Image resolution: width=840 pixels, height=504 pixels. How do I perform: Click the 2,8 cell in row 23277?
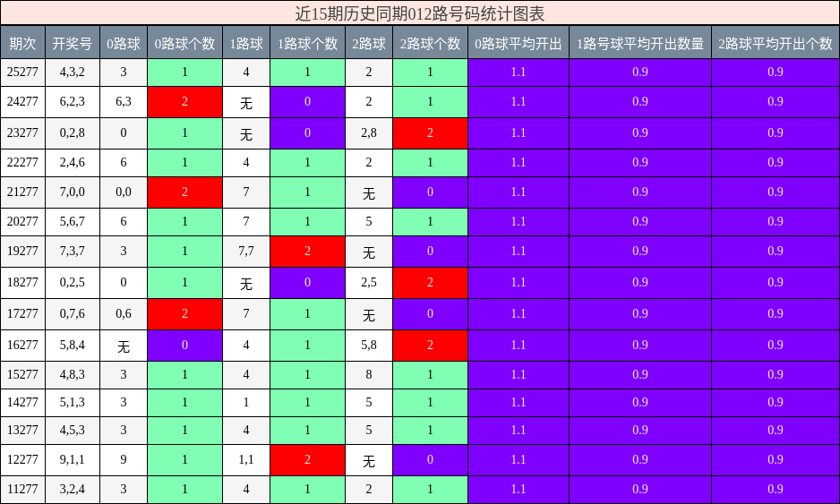coord(369,132)
